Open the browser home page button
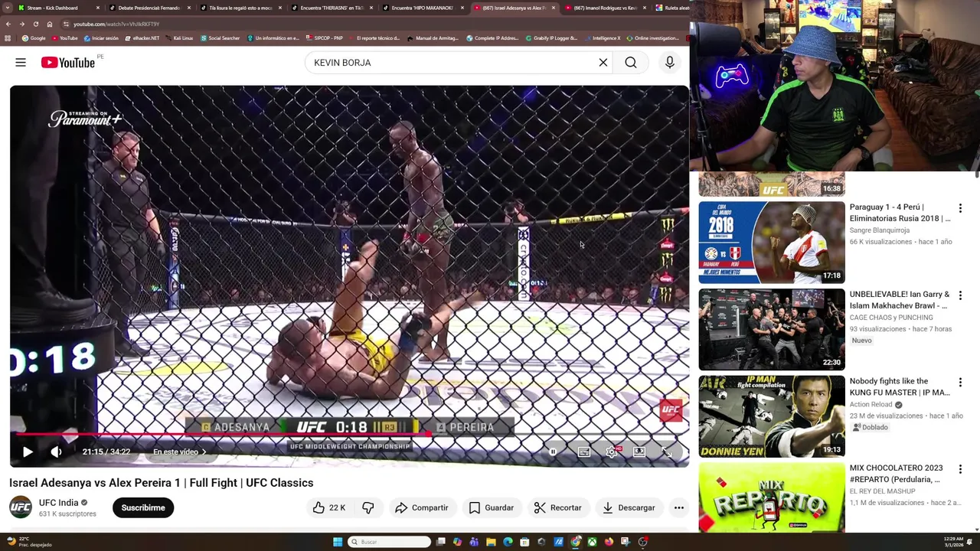Image resolution: width=980 pixels, height=551 pixels. coord(49,24)
